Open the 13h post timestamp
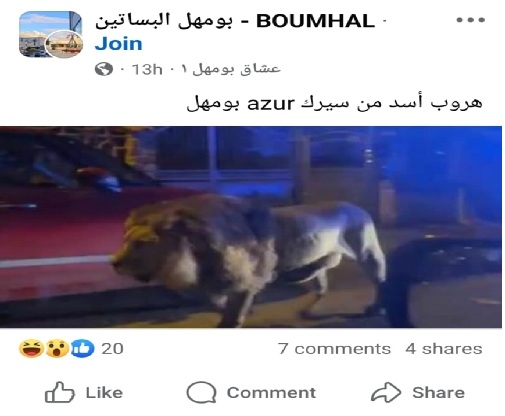This screenshot has width=505, height=416. [x=147, y=69]
